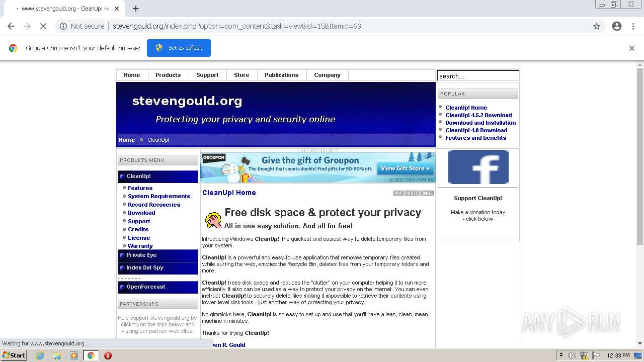The image size is (644, 362).
Task: Open the CleanUp! 4.0 Download link
Action: pyautogui.click(x=476, y=130)
